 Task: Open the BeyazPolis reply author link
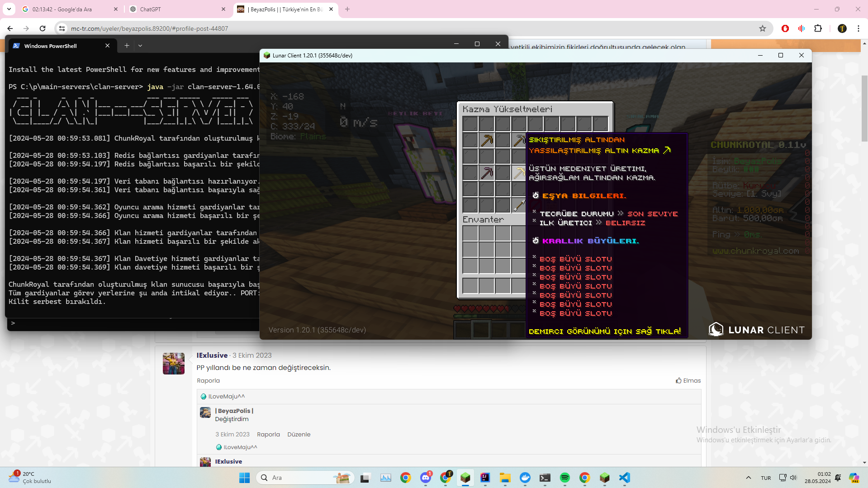pyautogui.click(x=234, y=411)
